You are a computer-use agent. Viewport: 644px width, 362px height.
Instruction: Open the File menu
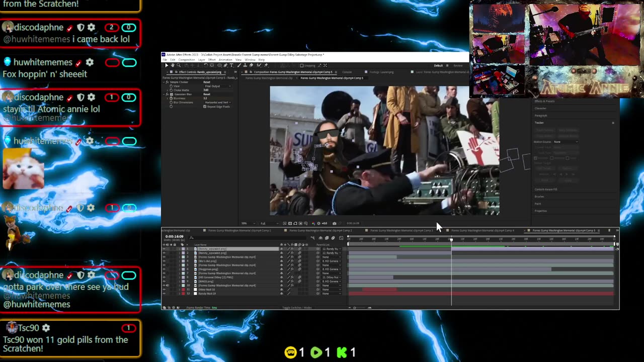pyautogui.click(x=165, y=60)
